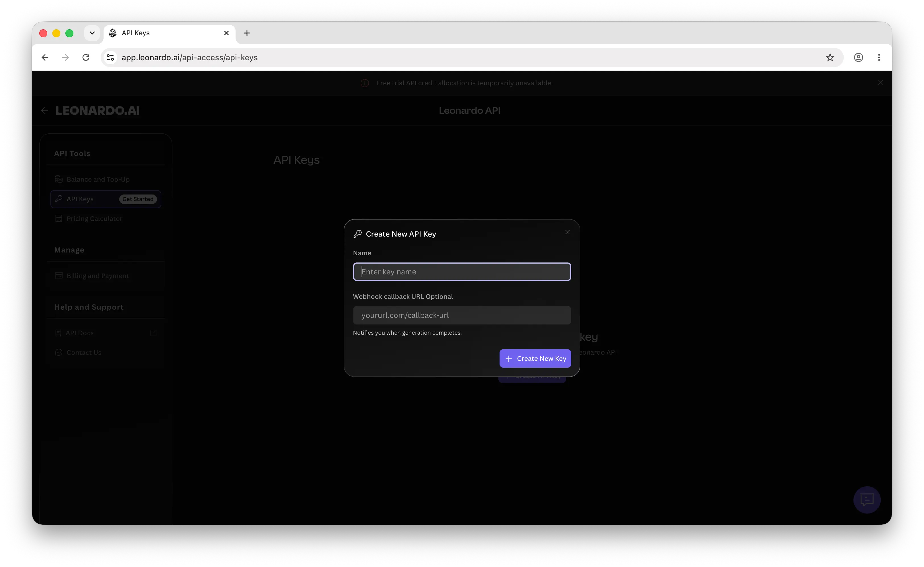
Task: Select API Keys sidebar item
Action: pos(106,199)
